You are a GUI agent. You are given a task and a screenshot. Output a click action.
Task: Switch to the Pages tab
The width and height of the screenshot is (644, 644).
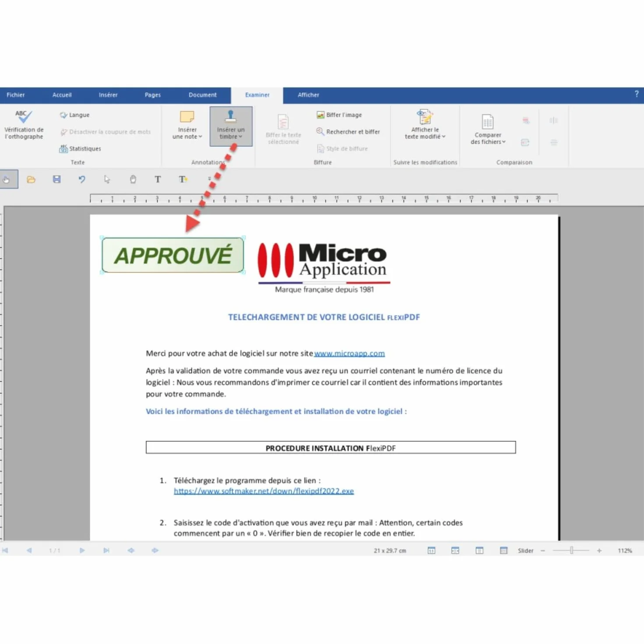(x=152, y=95)
